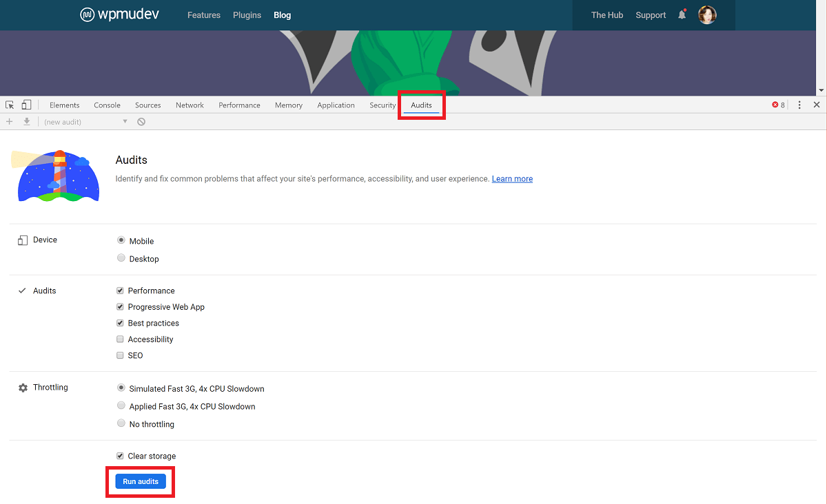Screen dimensions: 827x504
Task: Clear all audits with the block icon
Action: [x=141, y=121]
